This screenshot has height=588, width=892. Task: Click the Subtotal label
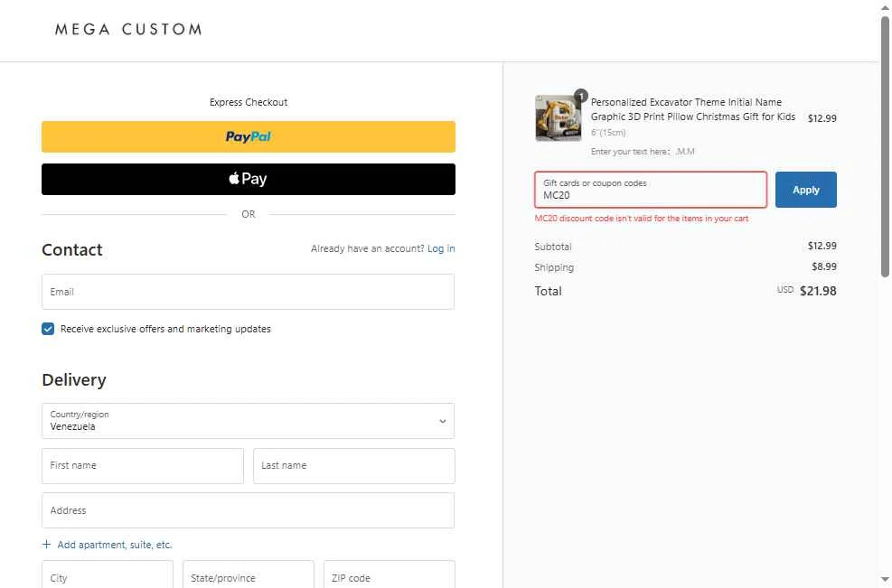tap(553, 247)
